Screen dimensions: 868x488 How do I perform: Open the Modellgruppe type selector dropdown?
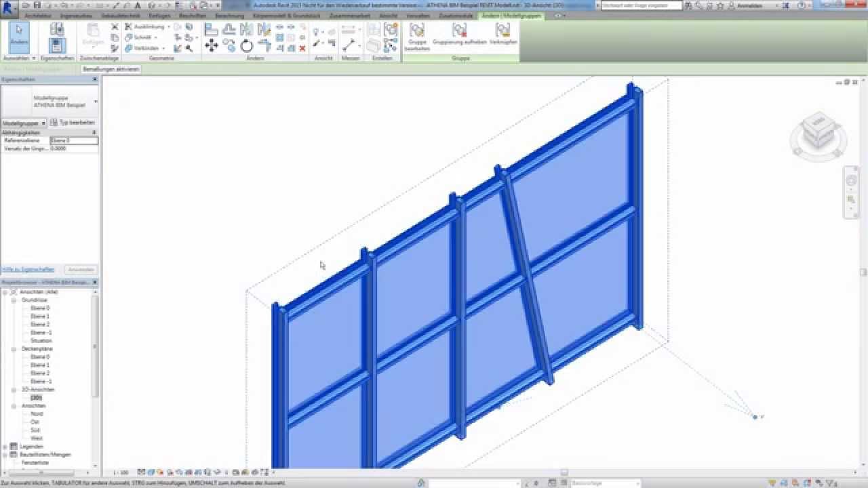click(96, 102)
